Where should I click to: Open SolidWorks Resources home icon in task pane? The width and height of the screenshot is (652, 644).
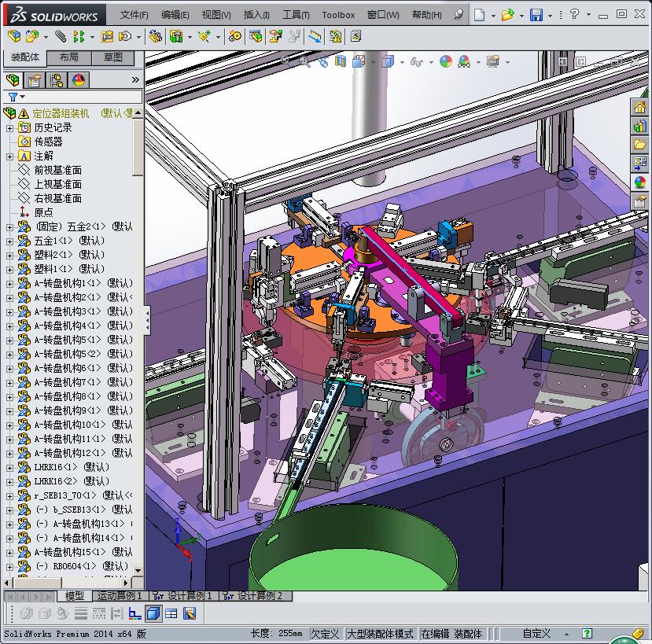[640, 108]
